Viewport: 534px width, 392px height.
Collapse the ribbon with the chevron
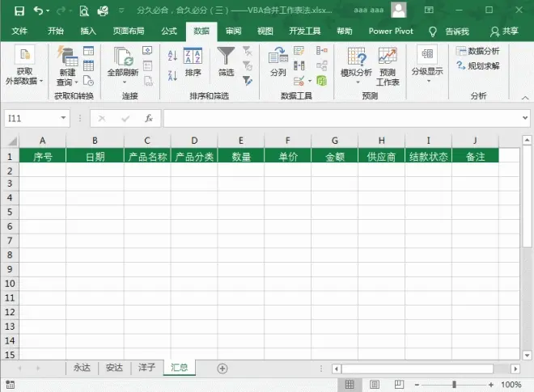pyautogui.click(x=525, y=98)
